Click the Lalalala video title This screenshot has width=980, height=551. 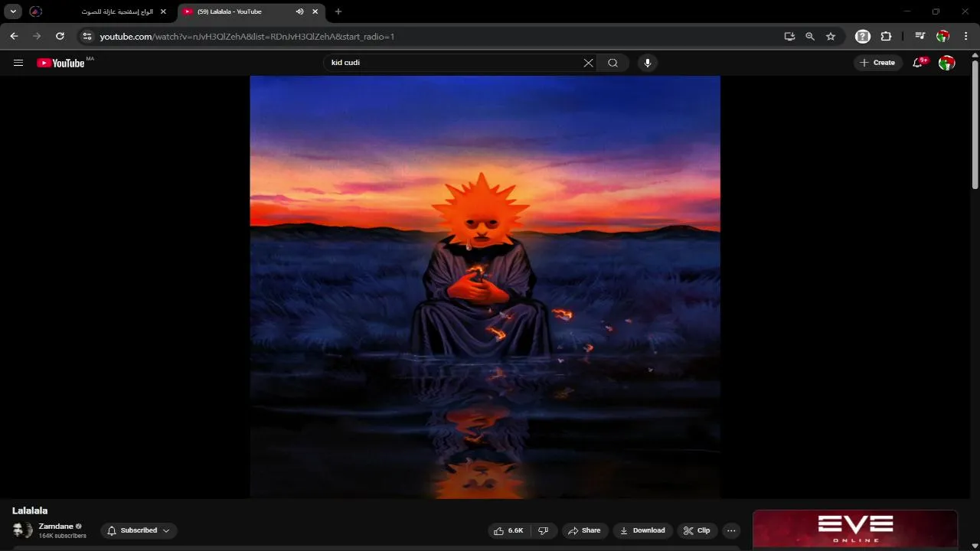(30, 510)
